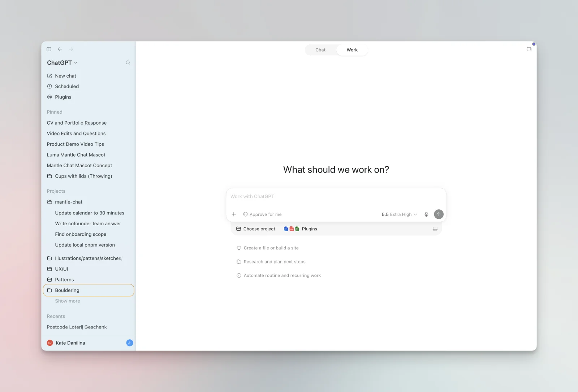Screen dimensions: 578x392
Task: Open CV and Portfolio Response chat
Action: (89, 123)
